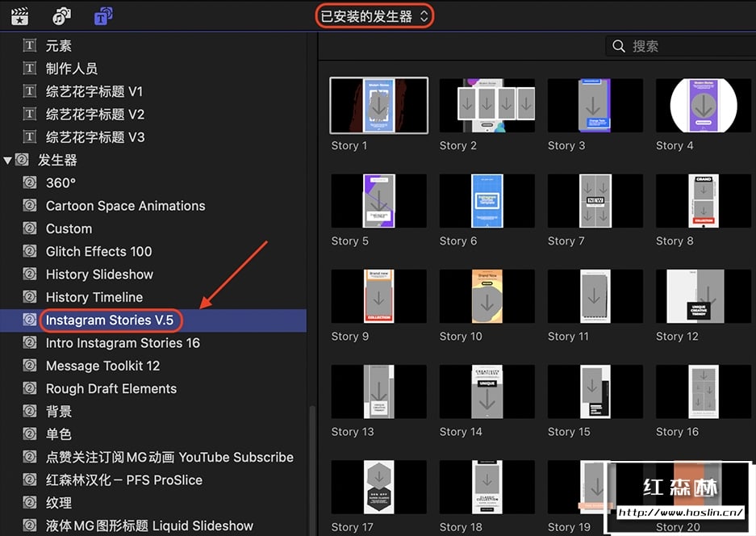Open the YouTube Subscribe generator category
Screen dimensions: 756x536
(x=169, y=457)
